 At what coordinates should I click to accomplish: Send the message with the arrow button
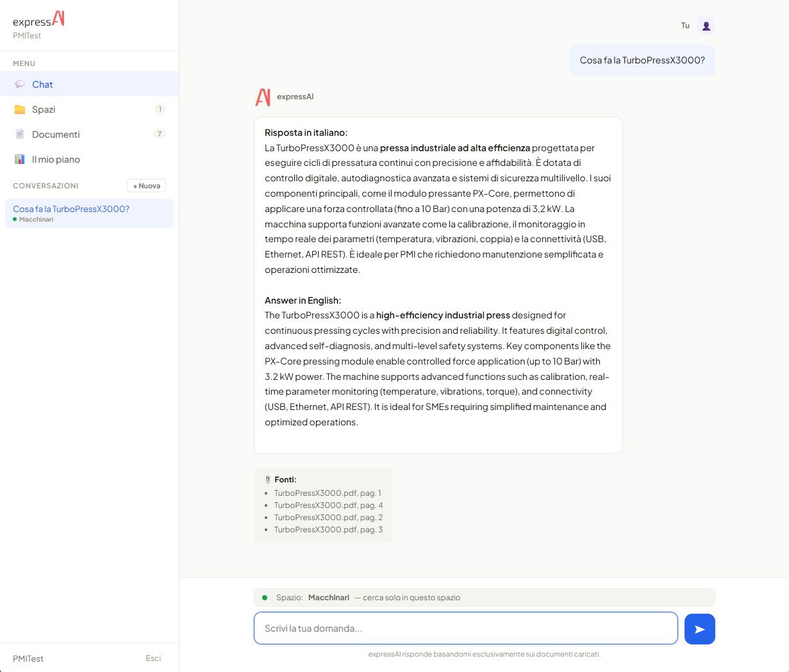[699, 629]
